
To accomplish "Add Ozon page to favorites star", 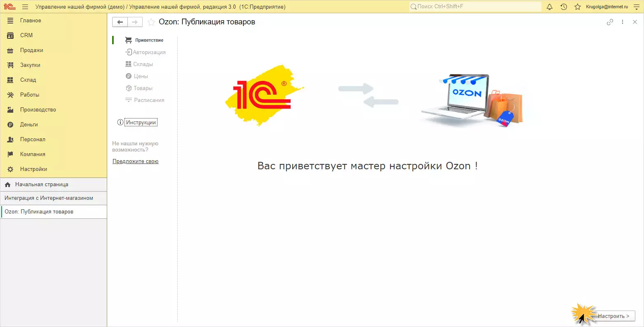I will 151,22.
